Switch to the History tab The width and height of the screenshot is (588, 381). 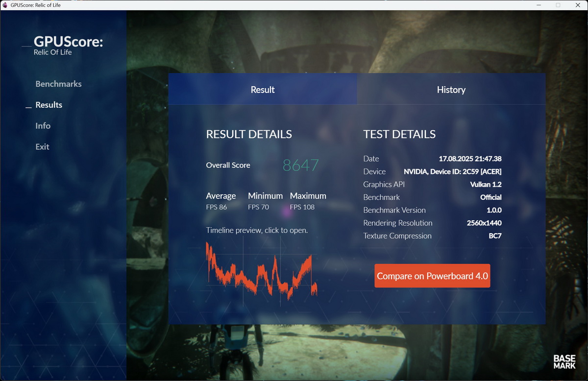click(451, 90)
